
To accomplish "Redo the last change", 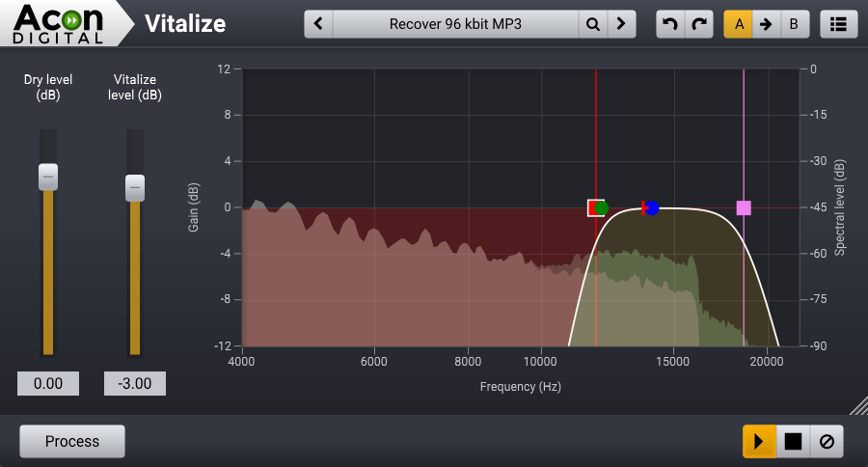I will coord(699,24).
